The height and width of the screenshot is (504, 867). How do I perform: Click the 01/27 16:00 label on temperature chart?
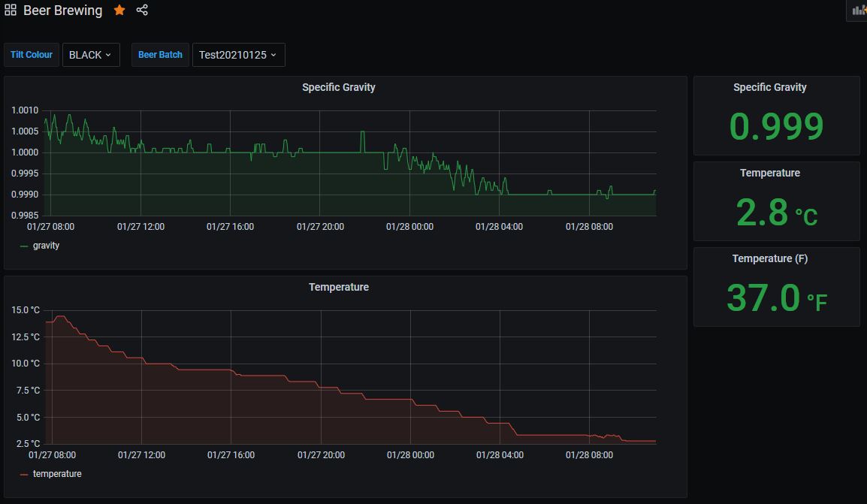pyautogui.click(x=231, y=455)
